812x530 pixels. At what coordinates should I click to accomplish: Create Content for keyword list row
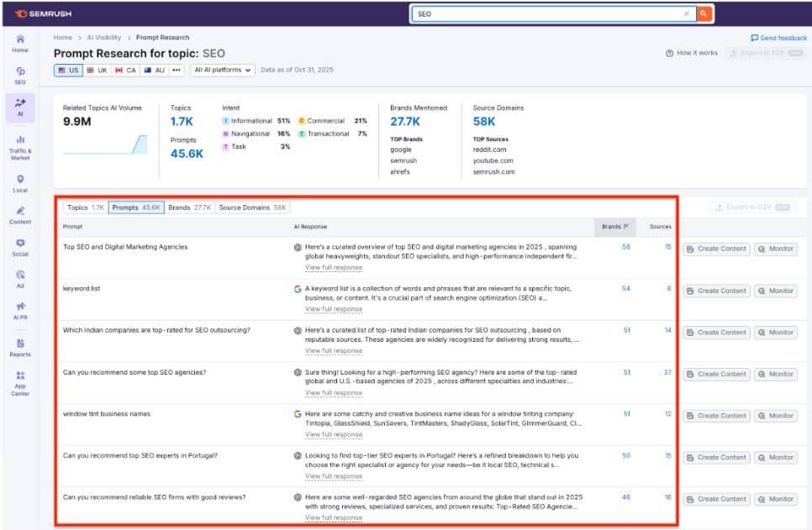[717, 291]
